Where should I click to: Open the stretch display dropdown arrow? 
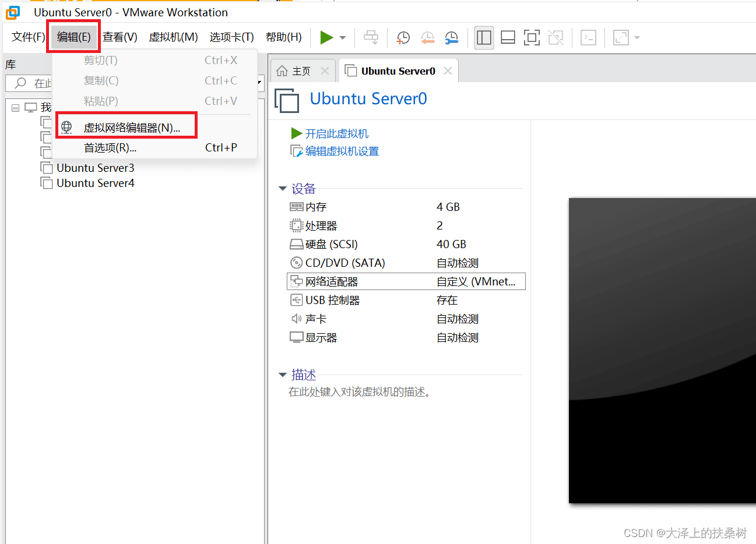pos(637,38)
